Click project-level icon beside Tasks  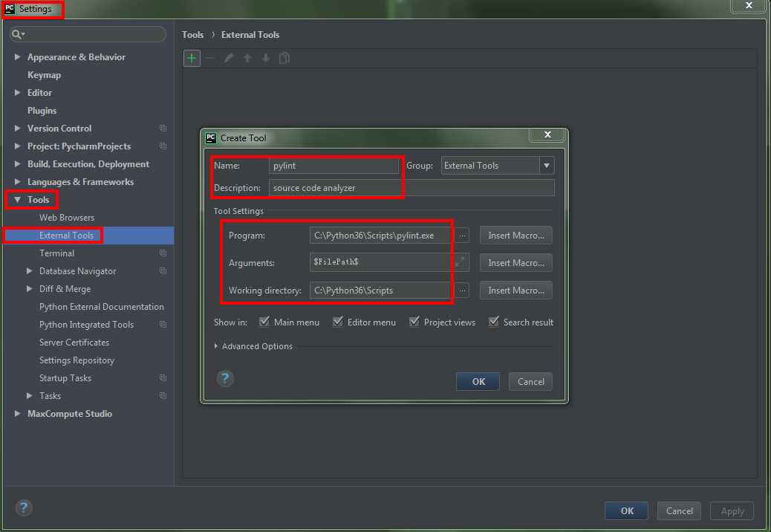click(163, 396)
